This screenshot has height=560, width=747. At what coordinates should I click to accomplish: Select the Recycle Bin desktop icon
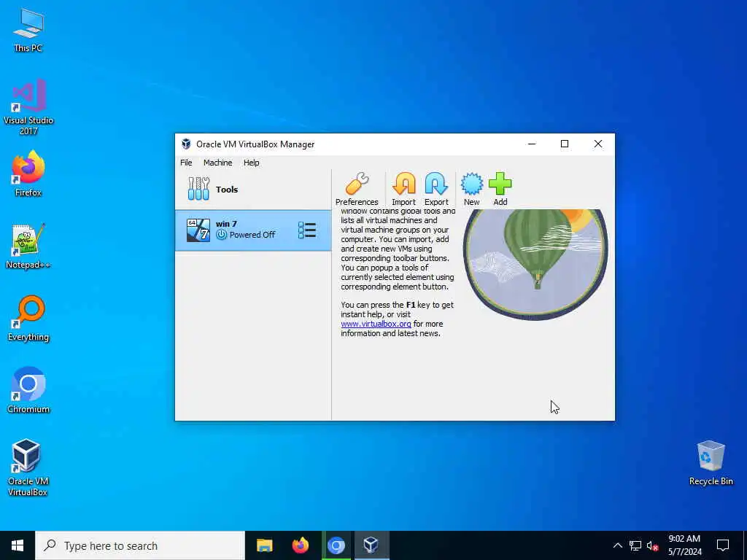pyautogui.click(x=711, y=463)
